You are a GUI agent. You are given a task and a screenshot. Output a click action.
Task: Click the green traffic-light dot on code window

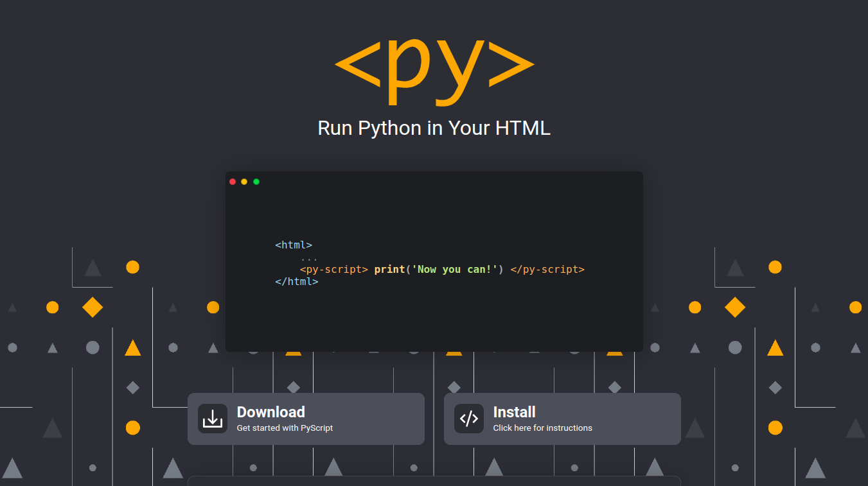256,181
